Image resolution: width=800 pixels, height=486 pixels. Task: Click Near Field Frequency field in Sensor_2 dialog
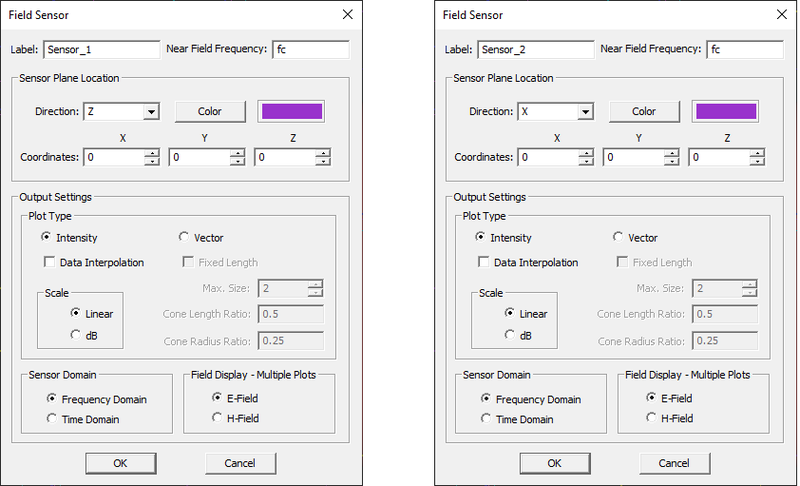pyautogui.click(x=740, y=49)
